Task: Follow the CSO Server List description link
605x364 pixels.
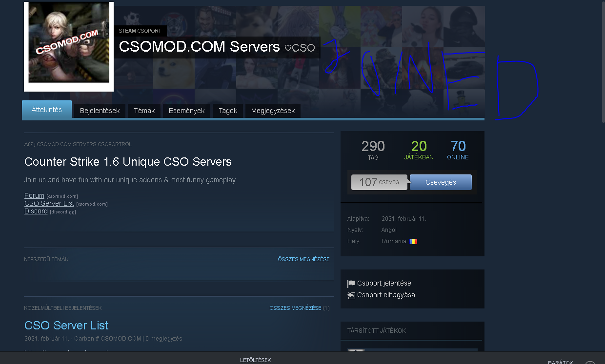Action: click(49, 203)
